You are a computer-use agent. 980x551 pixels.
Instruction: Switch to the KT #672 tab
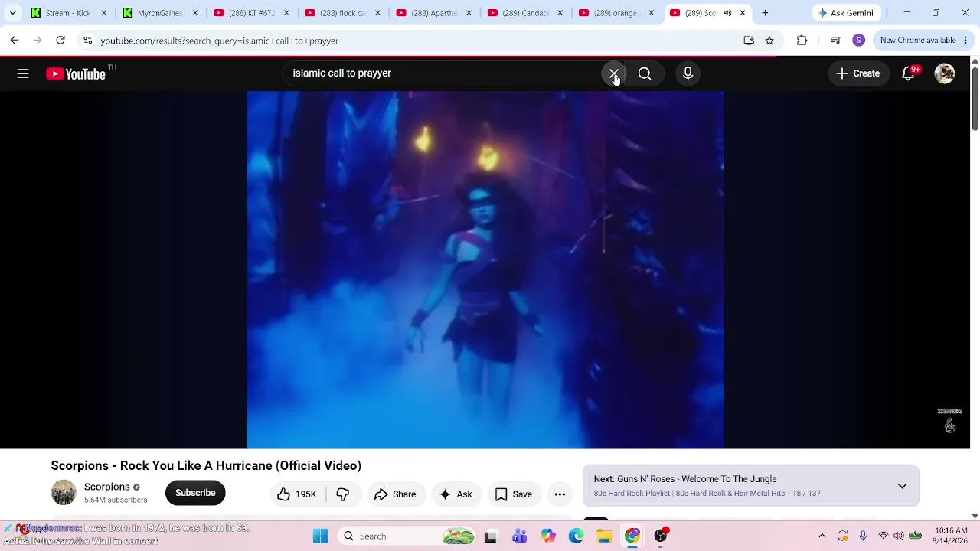(x=250, y=13)
